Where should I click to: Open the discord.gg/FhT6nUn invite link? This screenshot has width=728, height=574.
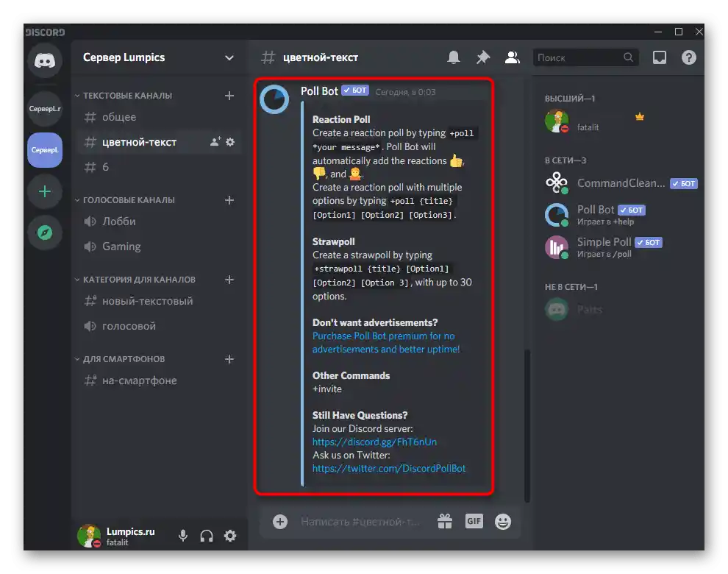(374, 442)
